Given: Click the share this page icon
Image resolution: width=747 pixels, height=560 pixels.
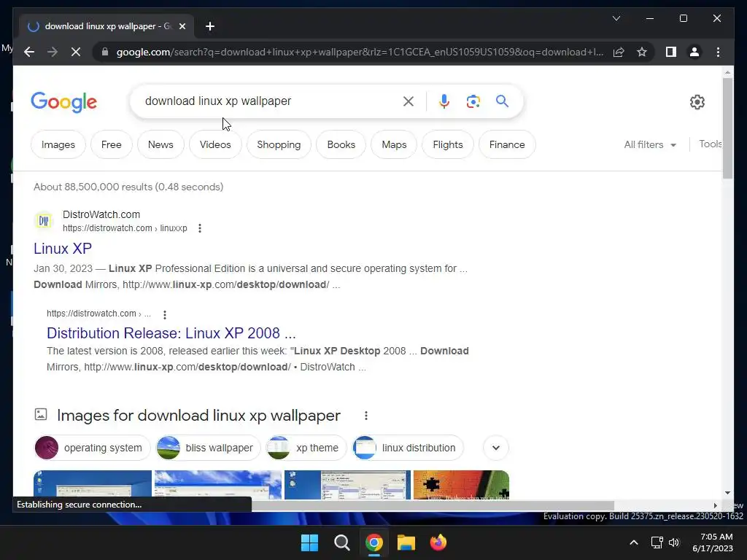Looking at the screenshot, I should [619, 52].
